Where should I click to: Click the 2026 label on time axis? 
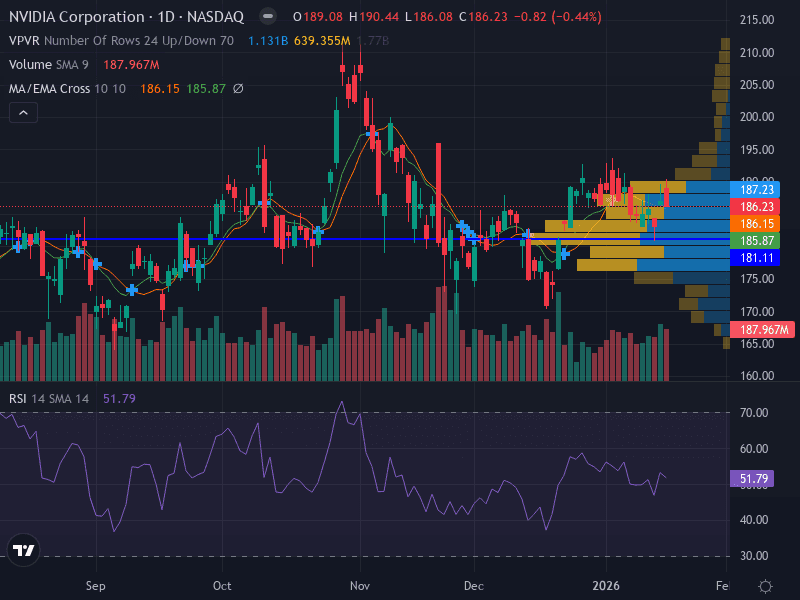pos(606,586)
